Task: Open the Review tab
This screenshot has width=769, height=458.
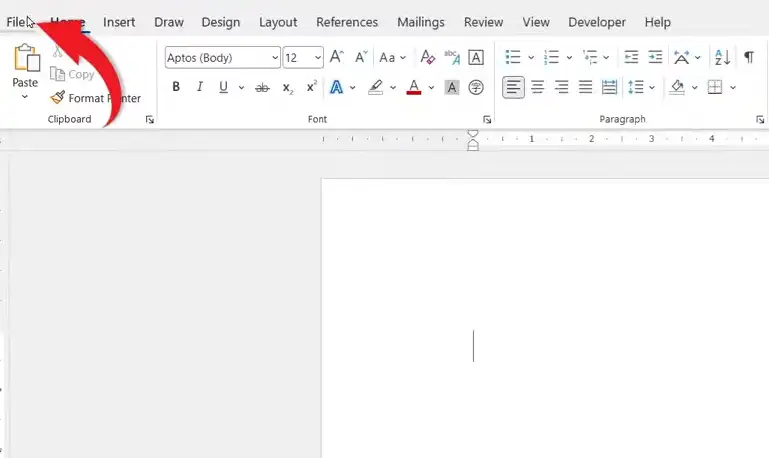Action: point(484,22)
